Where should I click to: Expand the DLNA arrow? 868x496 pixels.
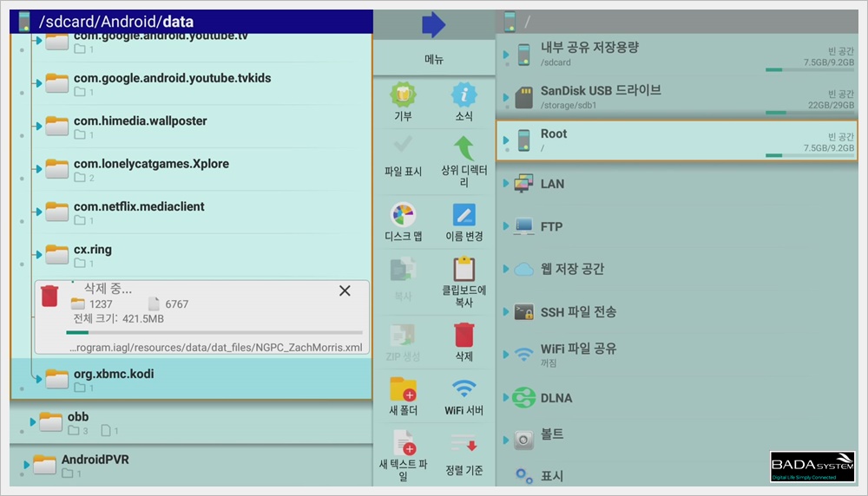[x=505, y=397]
